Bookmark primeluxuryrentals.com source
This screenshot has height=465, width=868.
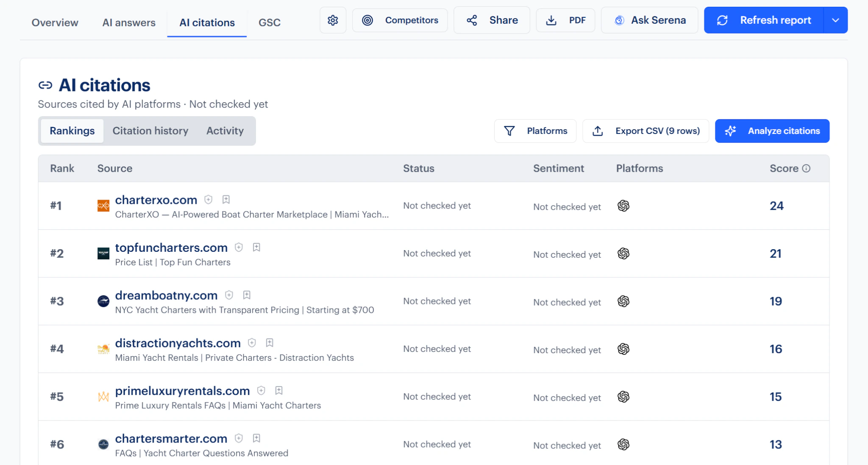pyautogui.click(x=279, y=390)
